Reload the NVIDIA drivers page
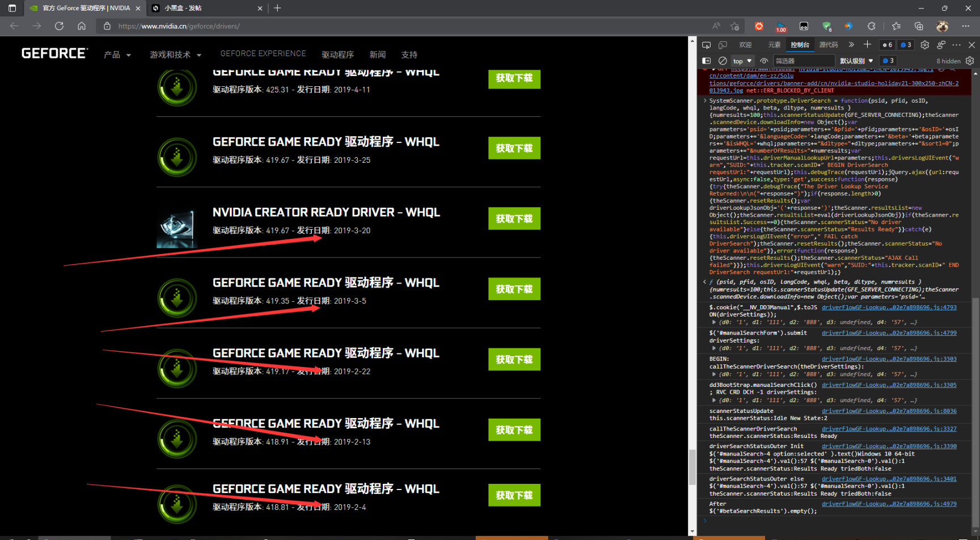The width and height of the screenshot is (980, 540). coord(59,26)
